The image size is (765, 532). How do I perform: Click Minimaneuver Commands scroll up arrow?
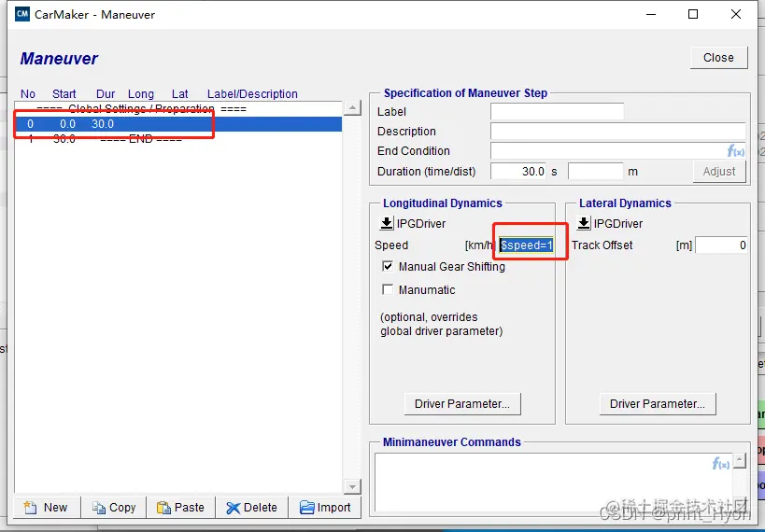point(740,461)
